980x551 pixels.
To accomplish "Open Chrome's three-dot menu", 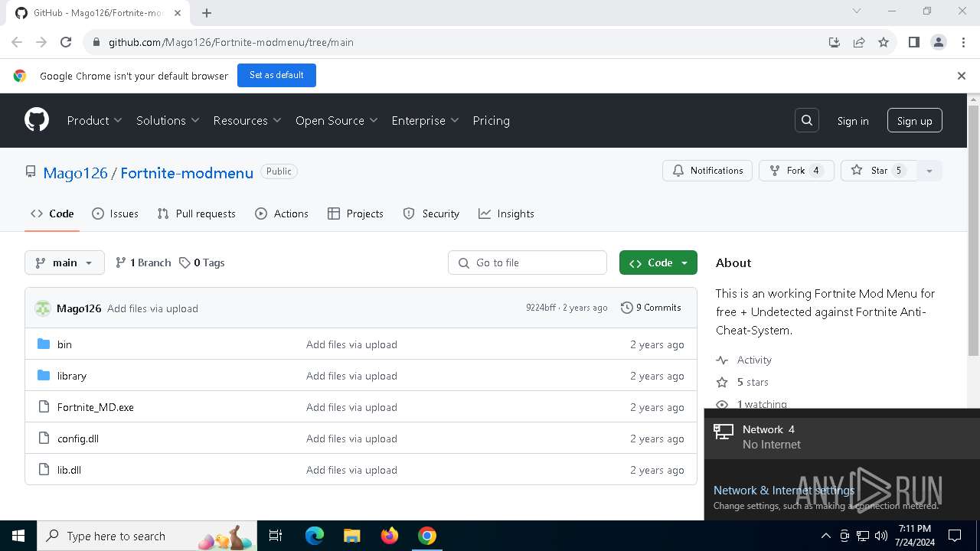I will [x=963, y=42].
